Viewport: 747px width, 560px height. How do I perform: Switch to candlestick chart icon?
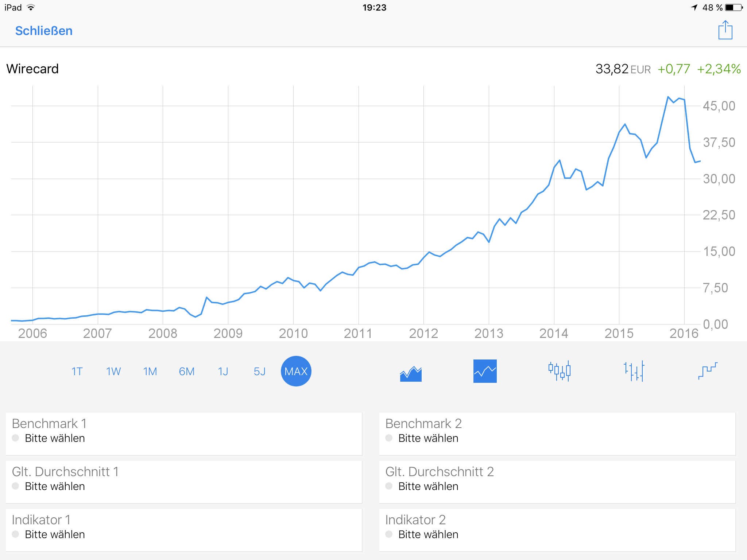(560, 371)
